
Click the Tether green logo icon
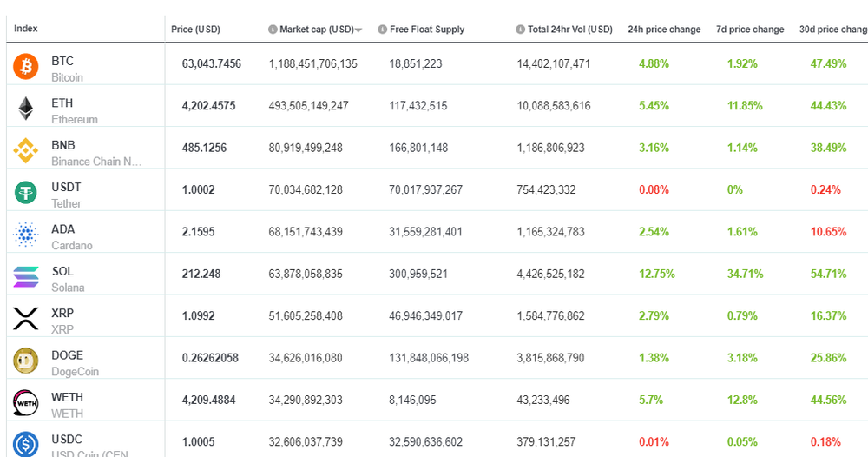pos(26,192)
